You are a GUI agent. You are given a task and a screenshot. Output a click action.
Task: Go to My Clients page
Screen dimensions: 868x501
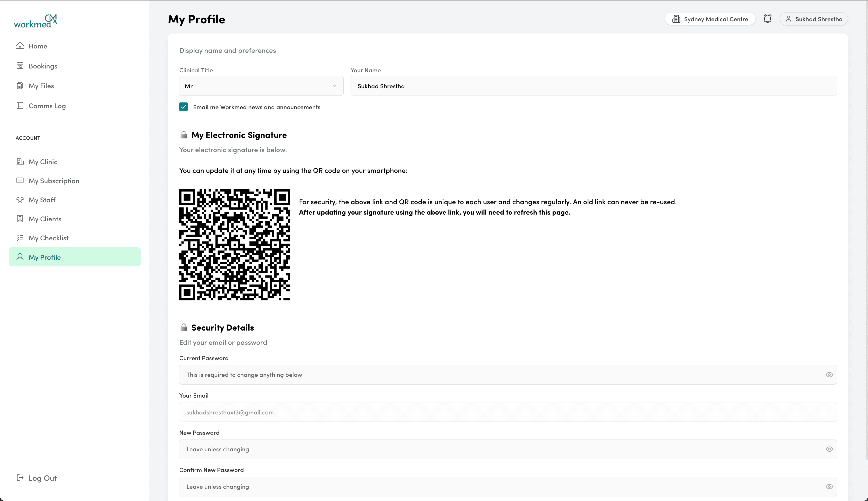[x=45, y=218]
